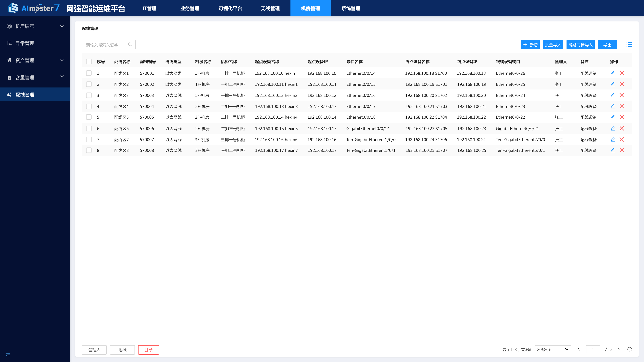Check the box for row 配线区6
644x362 pixels.
(89, 128)
